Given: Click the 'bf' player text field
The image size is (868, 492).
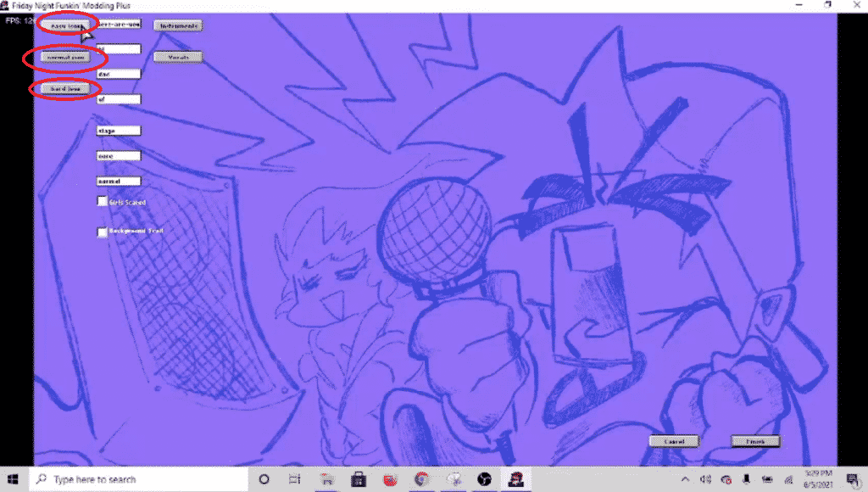Looking at the screenshot, I should pos(119,99).
